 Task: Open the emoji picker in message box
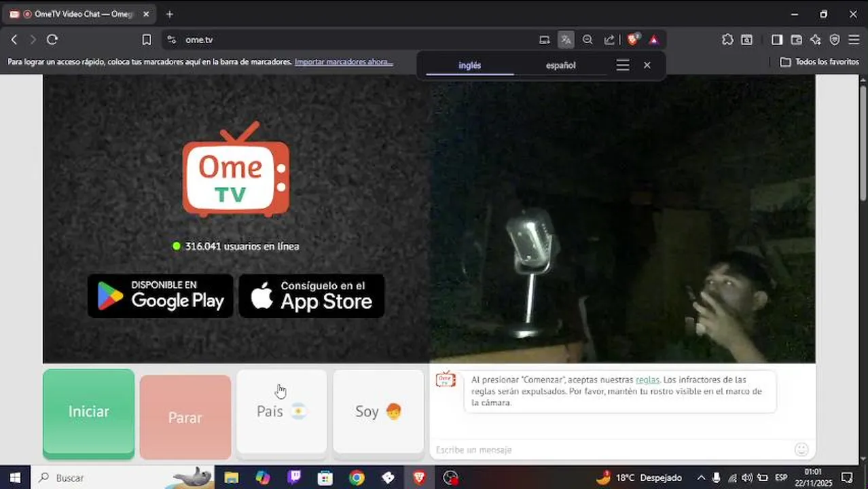tap(801, 449)
